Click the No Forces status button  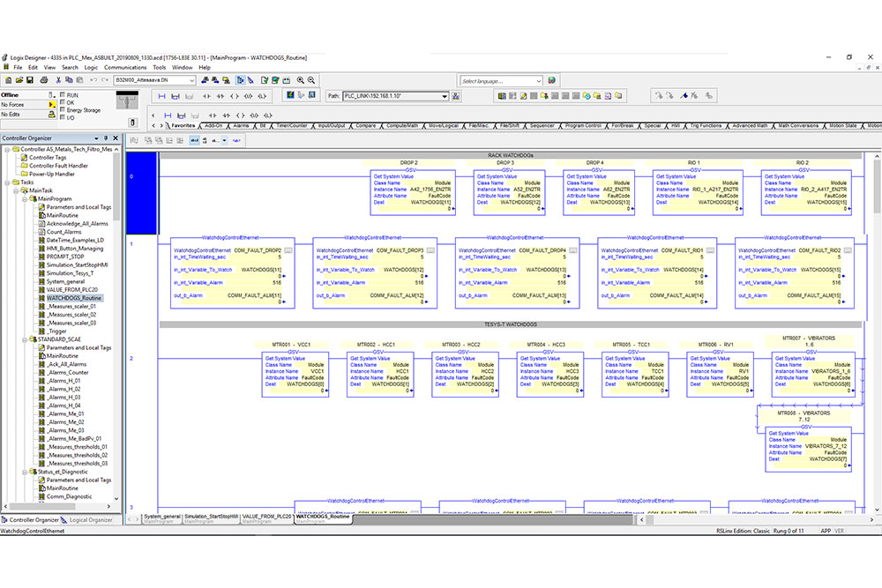click(x=24, y=105)
